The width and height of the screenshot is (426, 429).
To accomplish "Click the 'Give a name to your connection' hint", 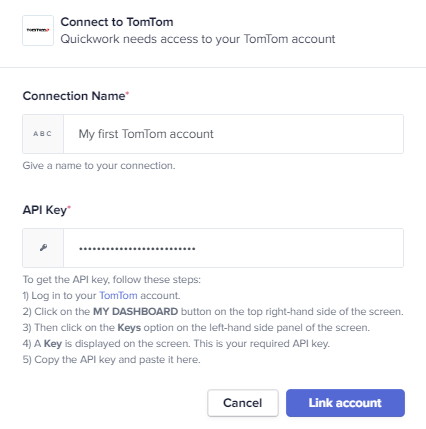I will 99,166.
